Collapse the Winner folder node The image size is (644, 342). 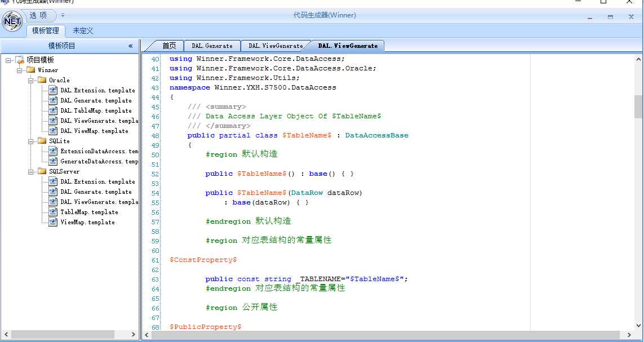coord(19,70)
